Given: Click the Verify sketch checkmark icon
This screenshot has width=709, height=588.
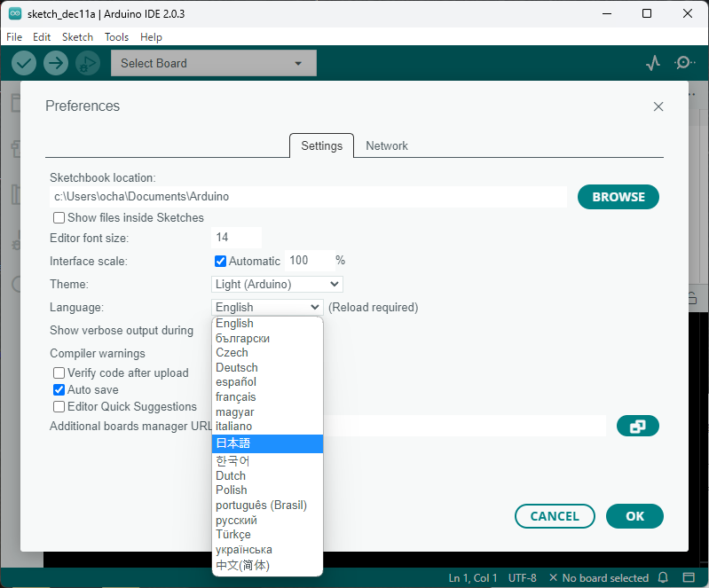Looking at the screenshot, I should point(24,63).
